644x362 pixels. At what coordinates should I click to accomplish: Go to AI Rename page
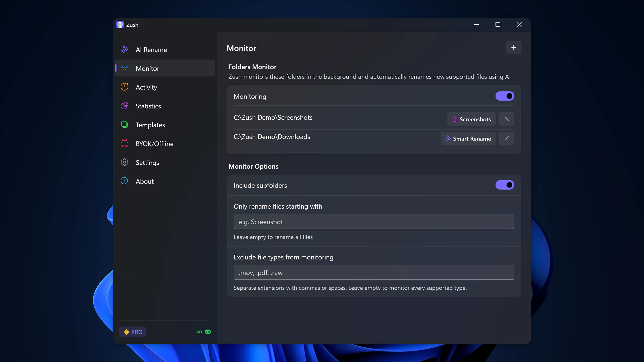coord(165,50)
